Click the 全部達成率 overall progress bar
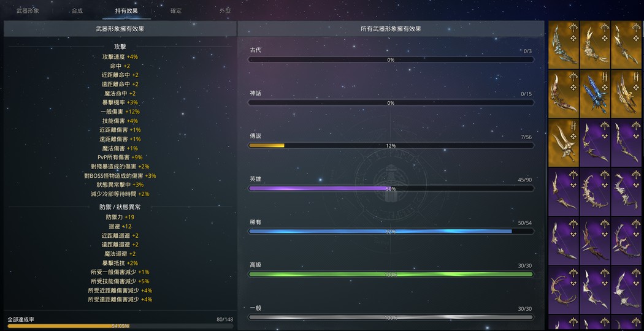The image size is (644, 331). 120,326
